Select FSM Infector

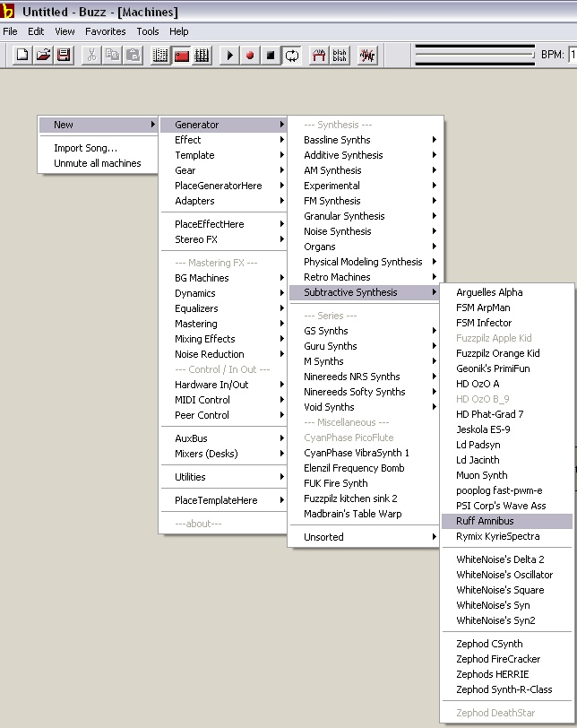pyautogui.click(x=507, y=323)
